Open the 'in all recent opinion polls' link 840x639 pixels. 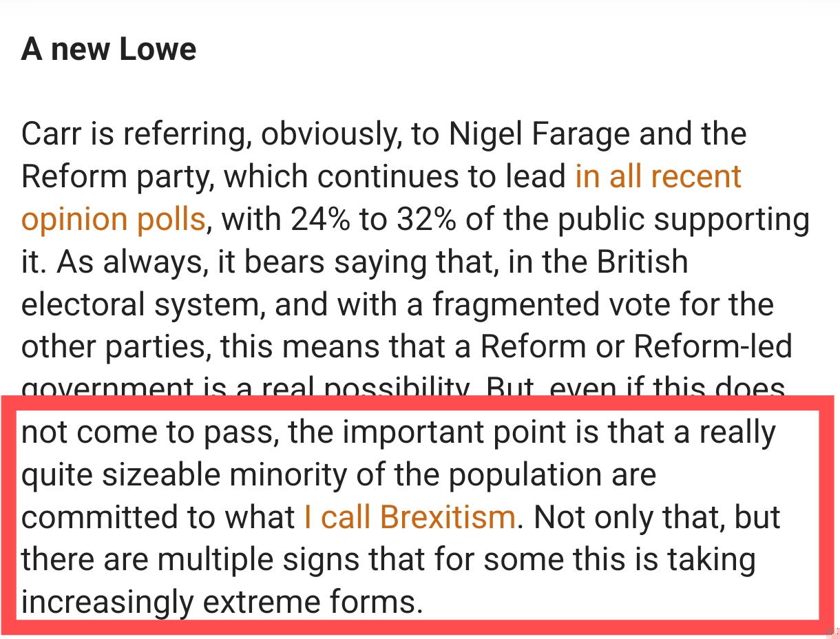tap(658, 176)
